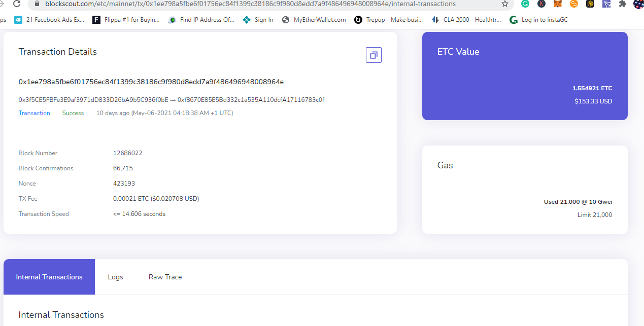Screen dimensions: 644x326
Task: Open the orange link-shaped extension
Action: point(573,4)
